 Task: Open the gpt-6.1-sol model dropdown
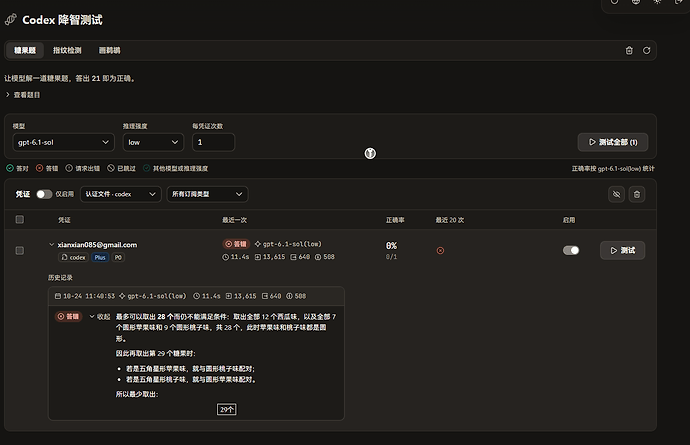[63, 142]
